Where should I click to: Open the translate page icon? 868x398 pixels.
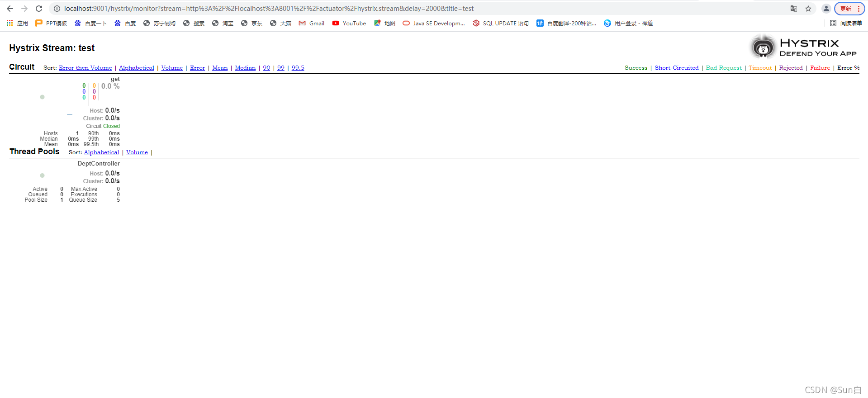click(794, 9)
